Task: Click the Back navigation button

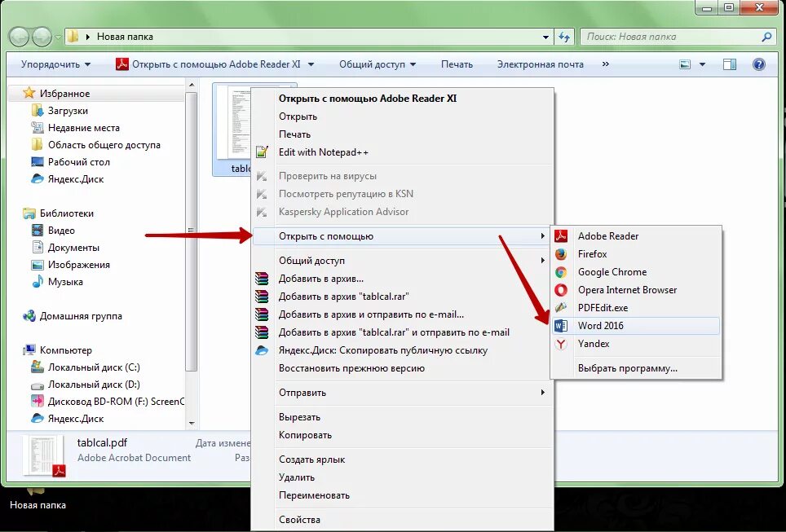Action: tap(19, 37)
